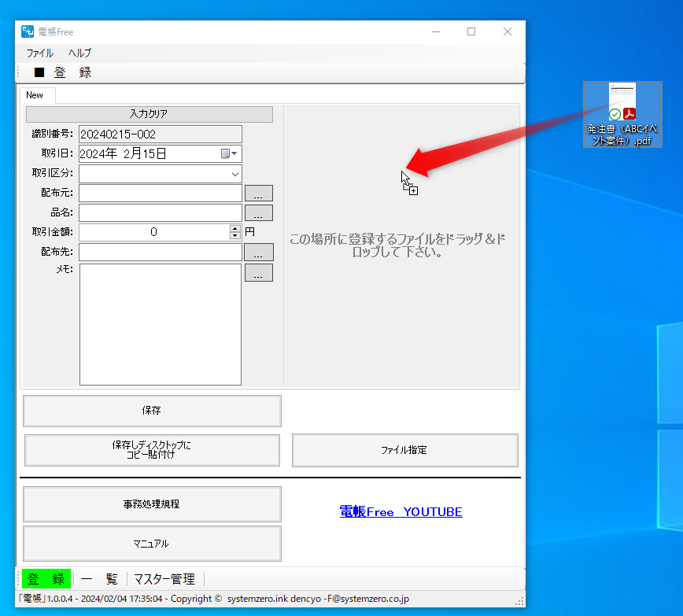
Task: Click the "..." browse button beside 品名
Action: pyautogui.click(x=259, y=212)
